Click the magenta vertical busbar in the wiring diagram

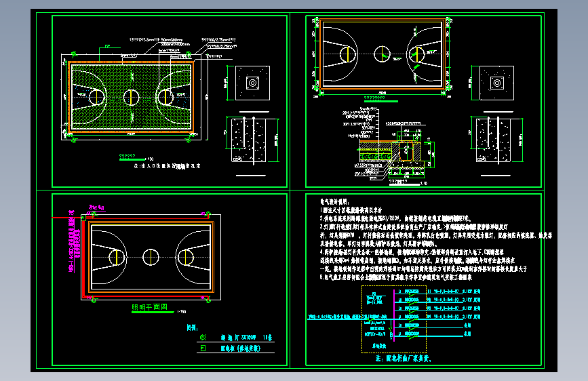pyautogui.click(x=394, y=315)
